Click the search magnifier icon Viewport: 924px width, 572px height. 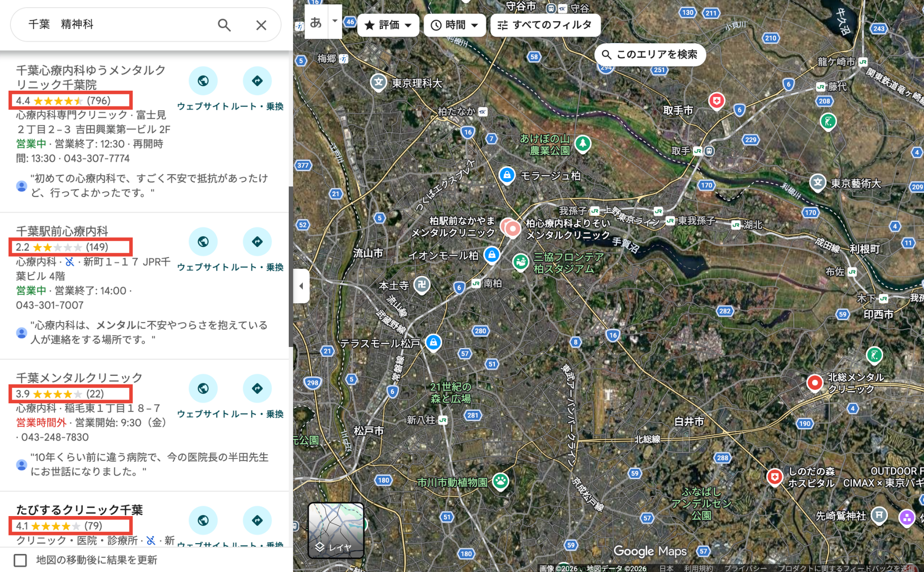224,25
